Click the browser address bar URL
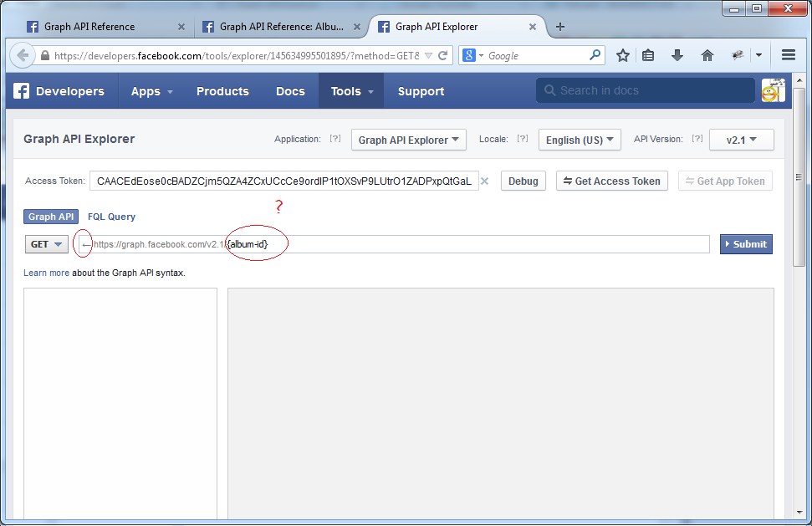Image resolution: width=812 pixels, height=526 pixels. point(236,56)
